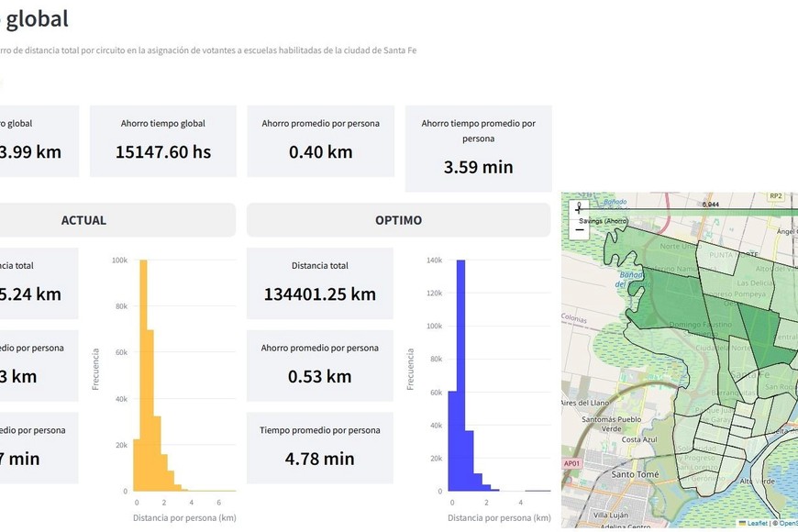
Task: Zoom in on the Leaflet map
Action: point(579,208)
